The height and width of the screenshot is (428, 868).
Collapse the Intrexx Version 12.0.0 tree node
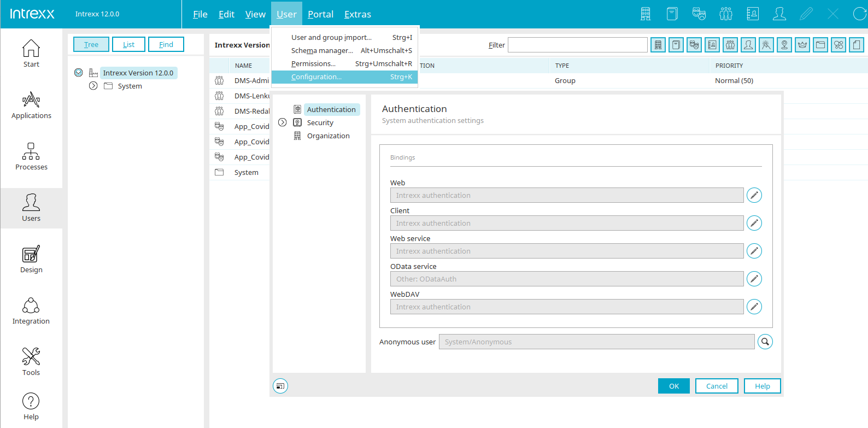click(x=79, y=73)
